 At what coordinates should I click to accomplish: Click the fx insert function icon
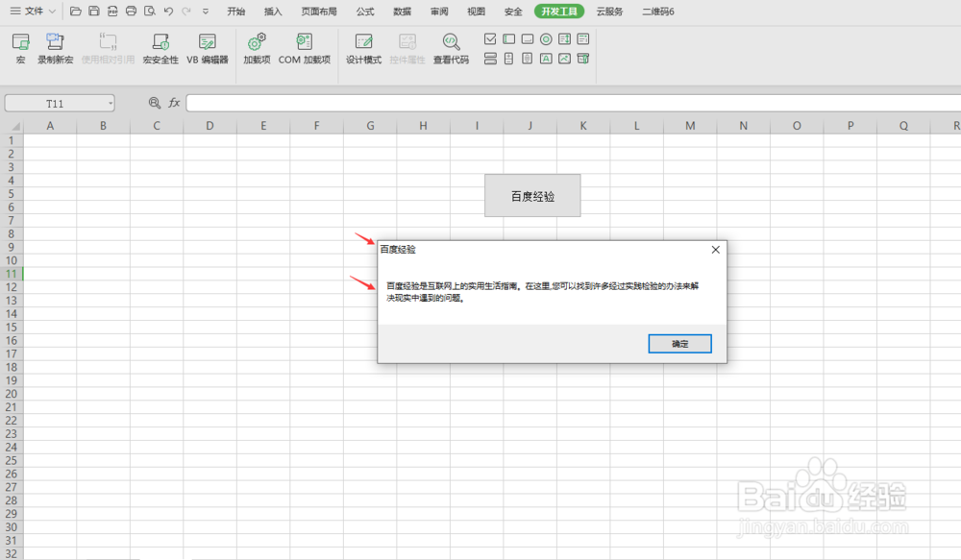point(174,103)
